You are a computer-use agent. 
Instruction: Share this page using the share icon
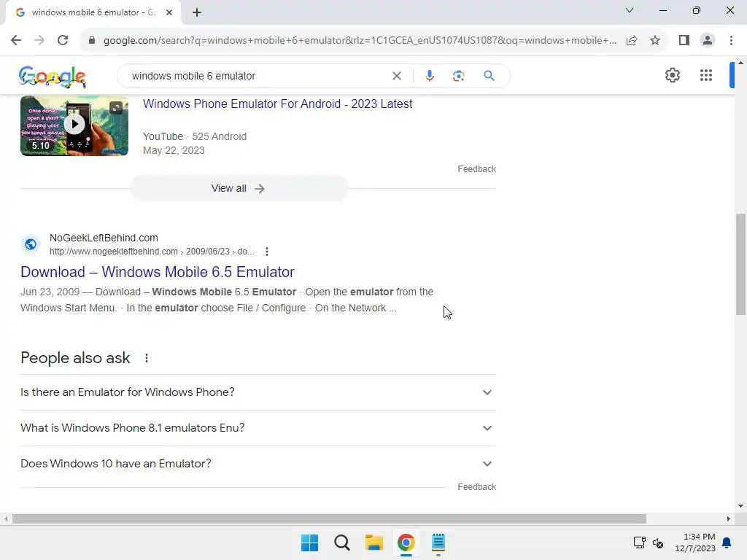click(632, 40)
